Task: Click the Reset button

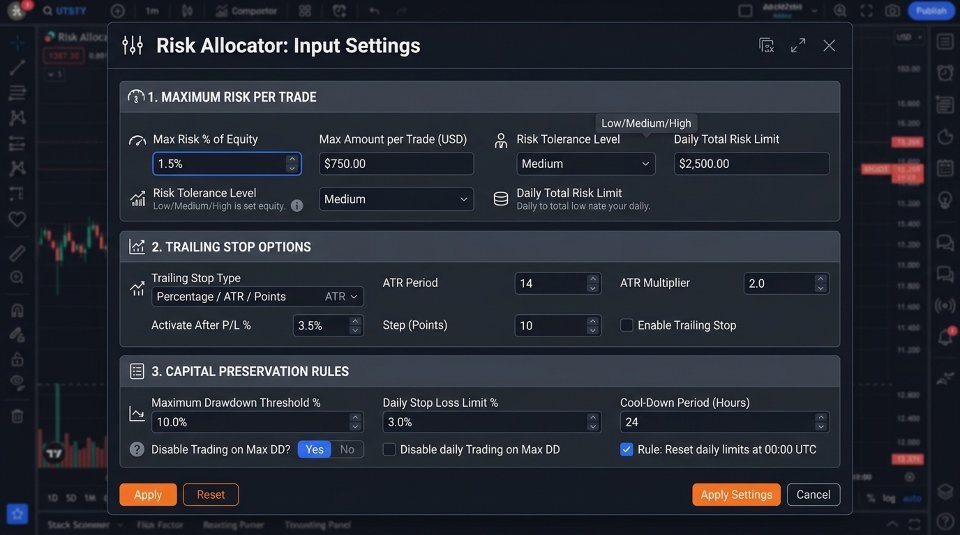Action: [x=211, y=495]
